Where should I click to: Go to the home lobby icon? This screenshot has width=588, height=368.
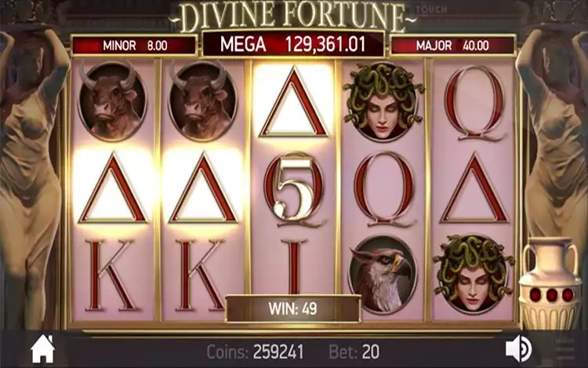pyautogui.click(x=43, y=349)
